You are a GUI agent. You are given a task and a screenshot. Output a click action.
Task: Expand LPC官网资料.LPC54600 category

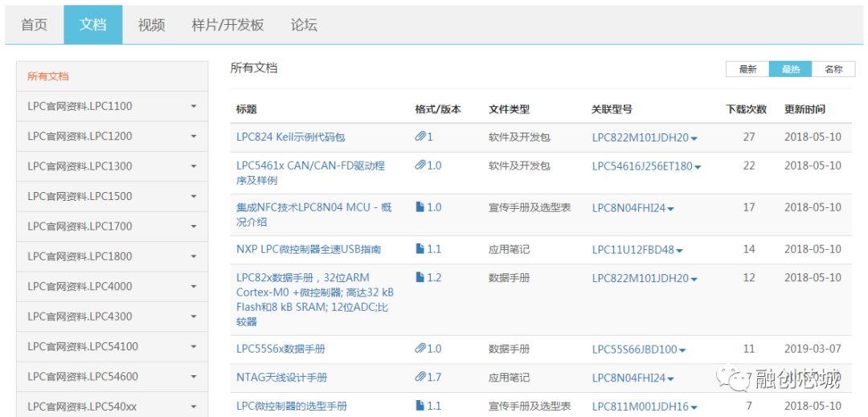[113, 377]
